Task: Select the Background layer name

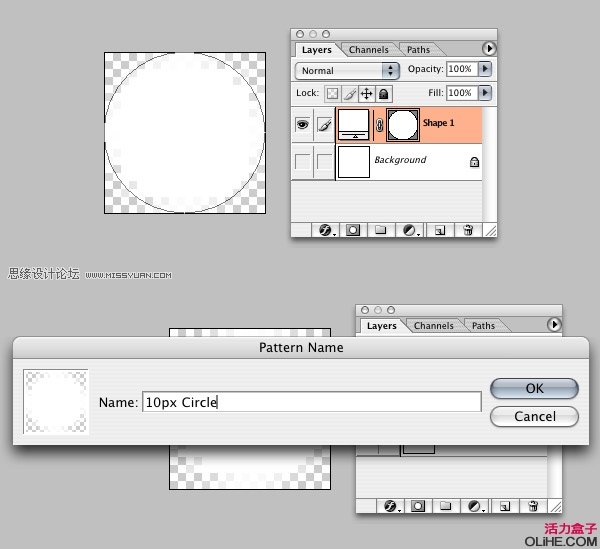Action: pyautogui.click(x=400, y=160)
